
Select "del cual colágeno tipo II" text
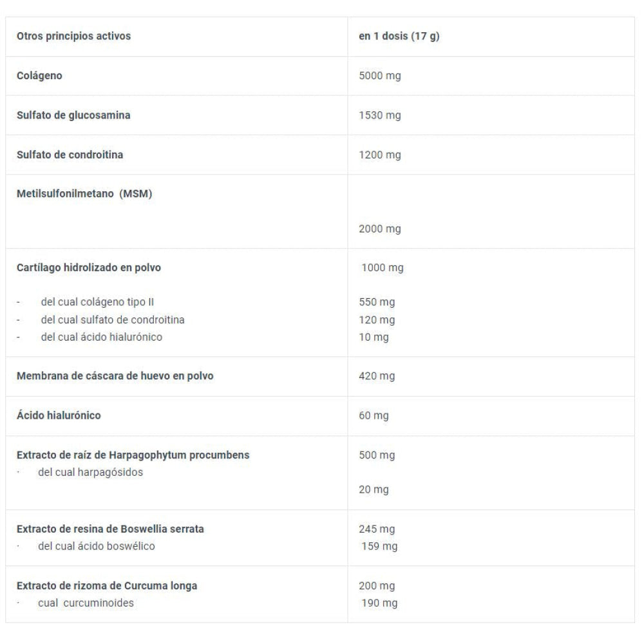97,302
